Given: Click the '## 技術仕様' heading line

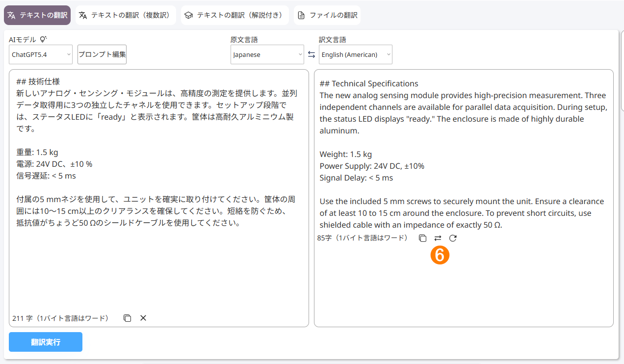Looking at the screenshot, I should [38, 81].
